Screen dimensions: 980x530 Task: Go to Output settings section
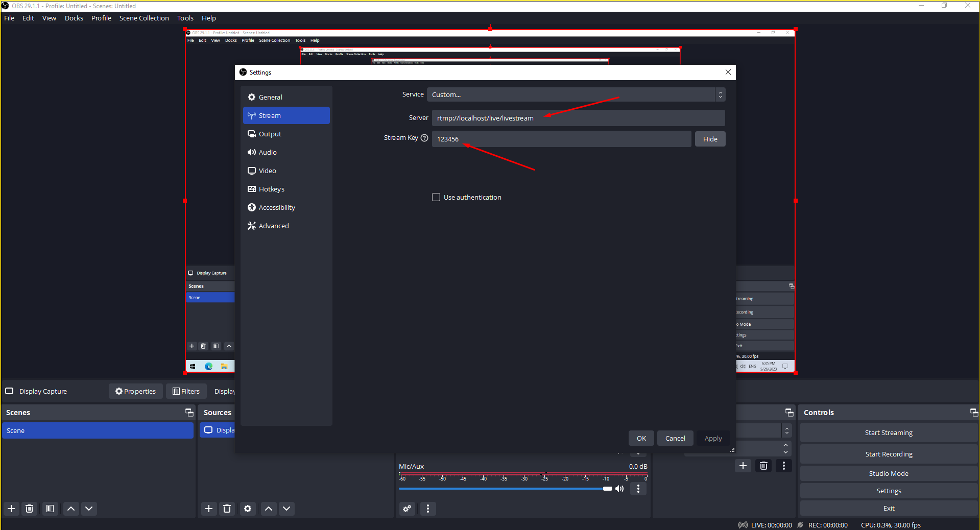[286, 134]
